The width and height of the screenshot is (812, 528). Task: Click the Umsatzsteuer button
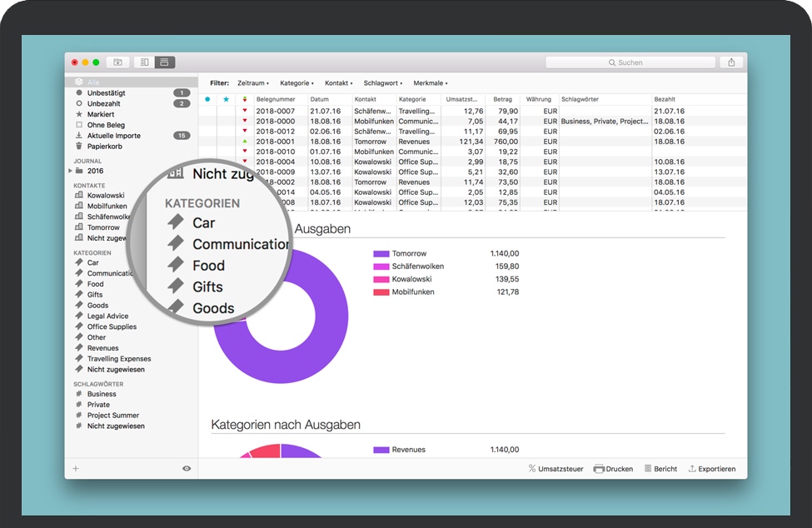click(x=555, y=469)
